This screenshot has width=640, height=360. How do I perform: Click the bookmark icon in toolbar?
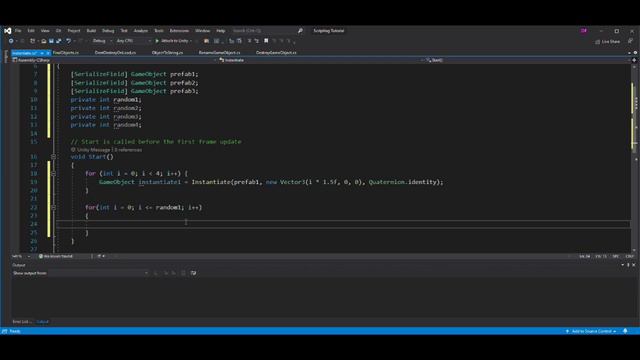click(266, 41)
